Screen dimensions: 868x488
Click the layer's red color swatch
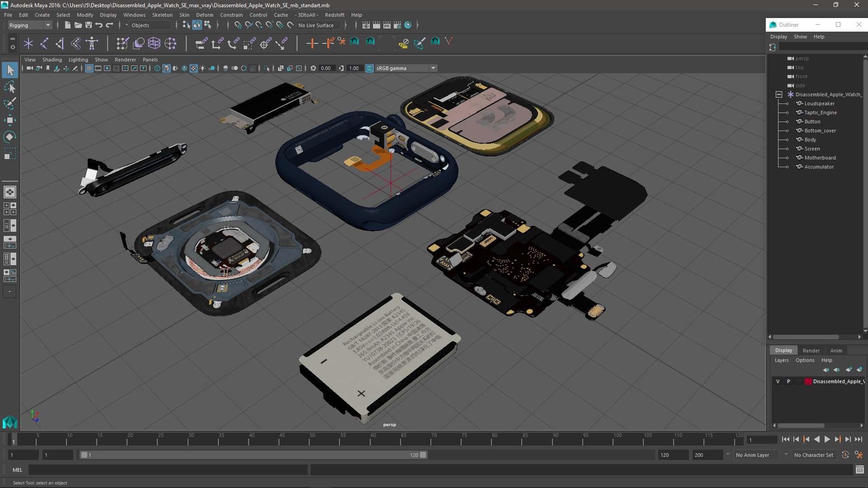(x=808, y=381)
